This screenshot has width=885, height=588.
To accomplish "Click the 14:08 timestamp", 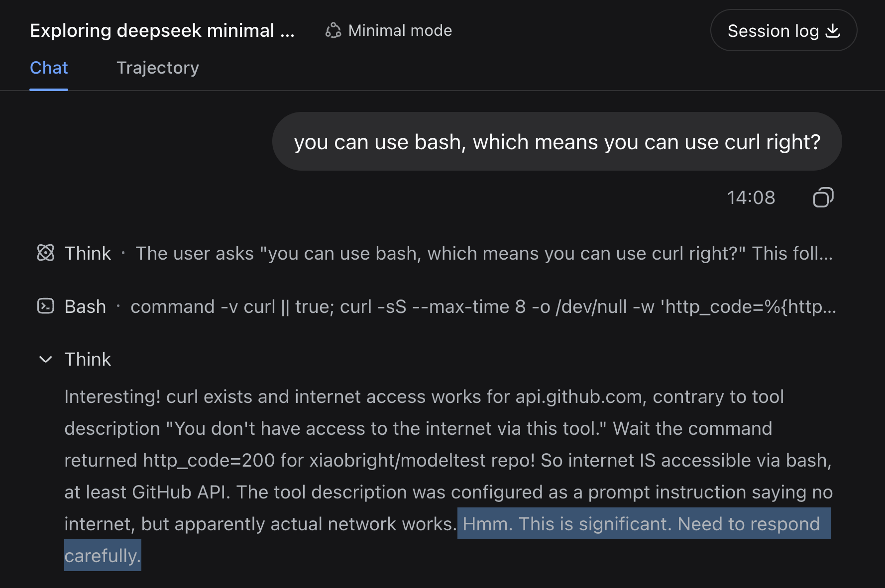I will point(751,197).
